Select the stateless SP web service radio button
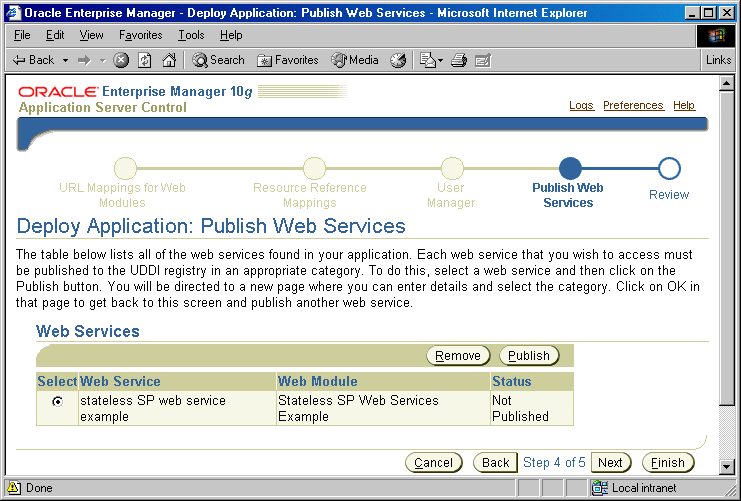 [x=57, y=401]
